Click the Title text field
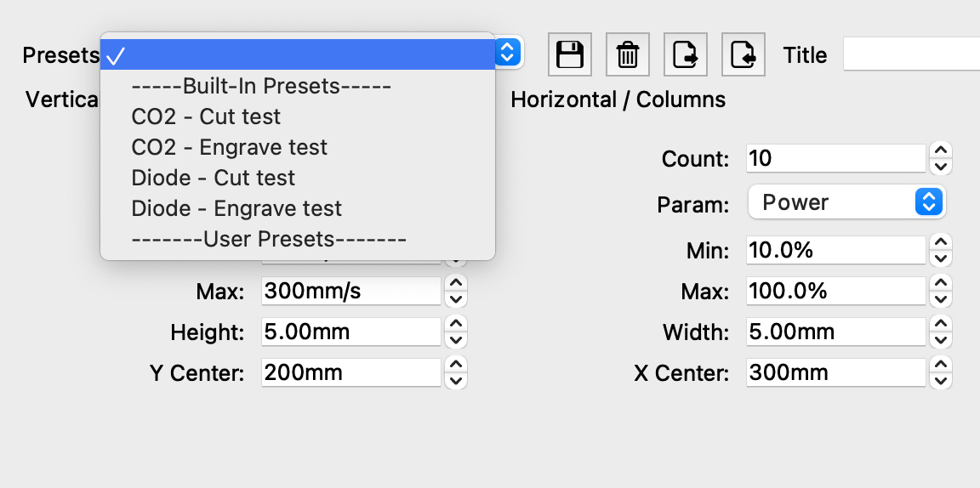Viewport: 980px width, 488px height. pyautogui.click(x=910, y=54)
